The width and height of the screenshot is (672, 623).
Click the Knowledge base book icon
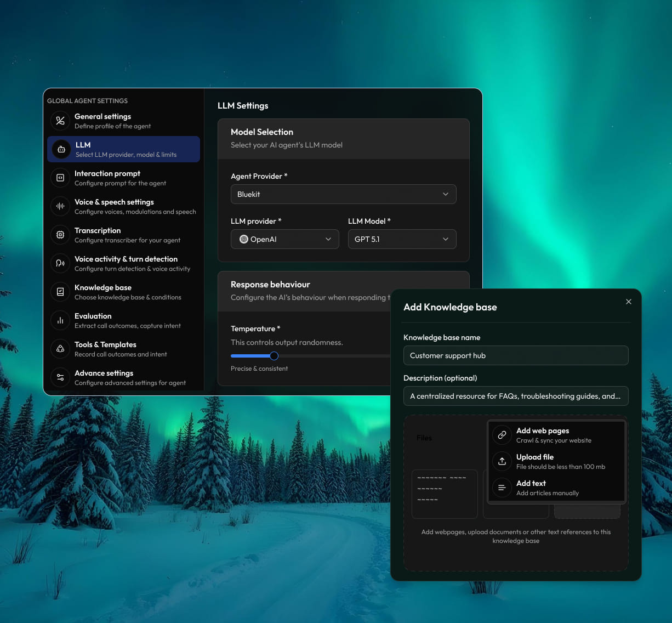point(60,292)
